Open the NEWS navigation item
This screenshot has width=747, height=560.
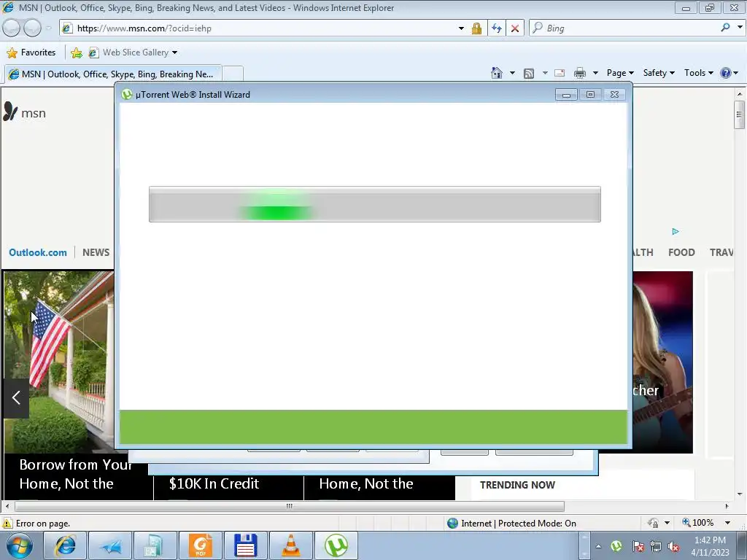(96, 252)
